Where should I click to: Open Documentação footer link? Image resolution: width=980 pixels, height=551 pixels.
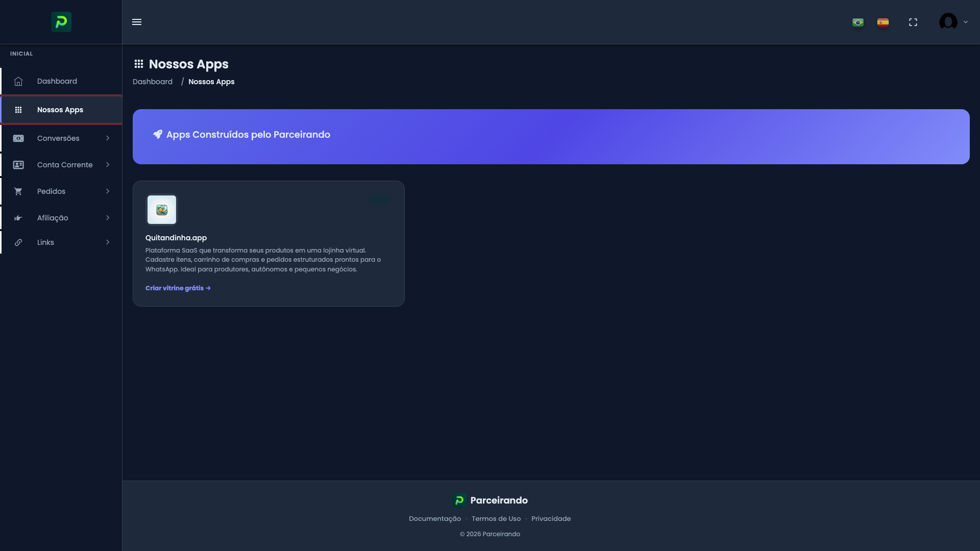pos(434,519)
